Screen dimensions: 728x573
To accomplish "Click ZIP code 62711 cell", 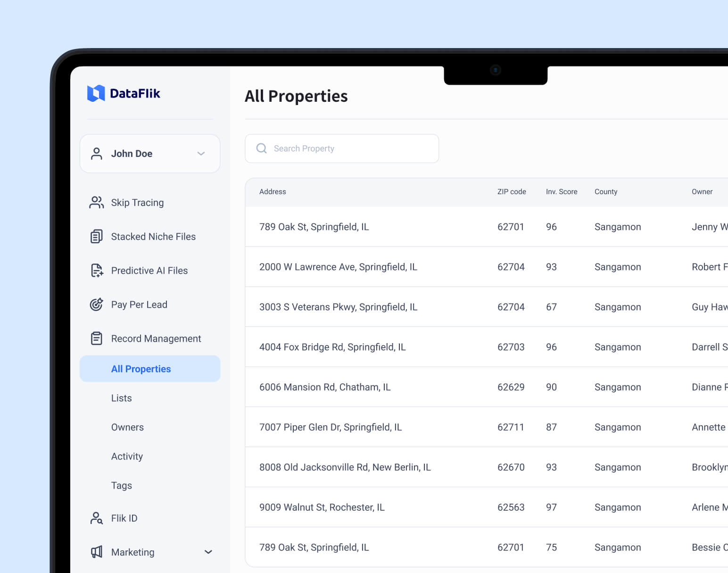I will [511, 427].
